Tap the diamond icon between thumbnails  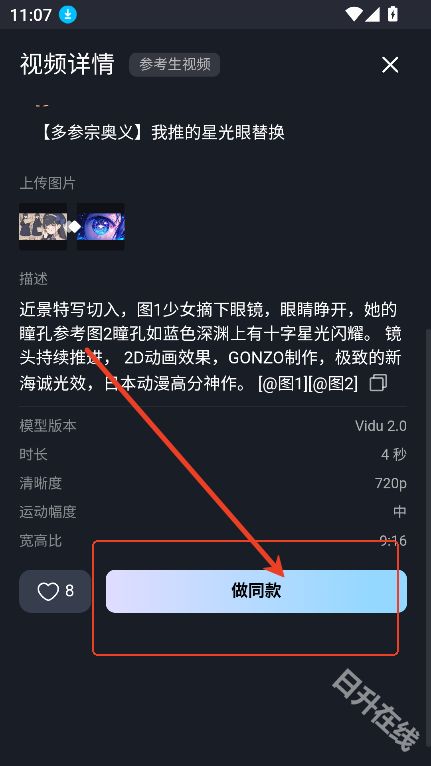74,227
